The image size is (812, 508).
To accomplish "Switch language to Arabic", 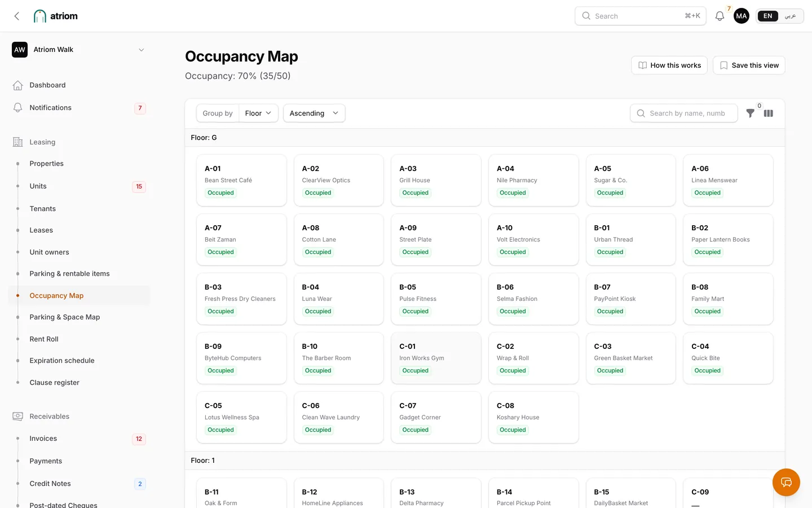I will click(x=790, y=16).
